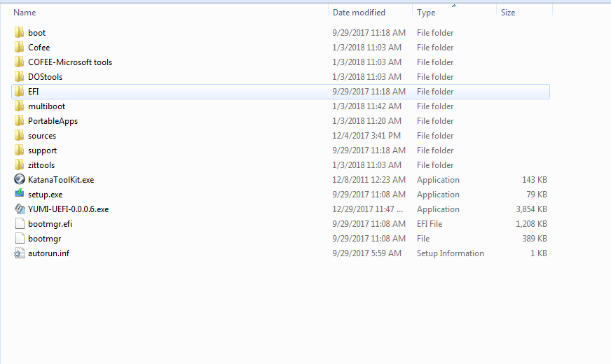
Task: Click the date '1/3/2018 11:20 AM'
Action: [366, 121]
